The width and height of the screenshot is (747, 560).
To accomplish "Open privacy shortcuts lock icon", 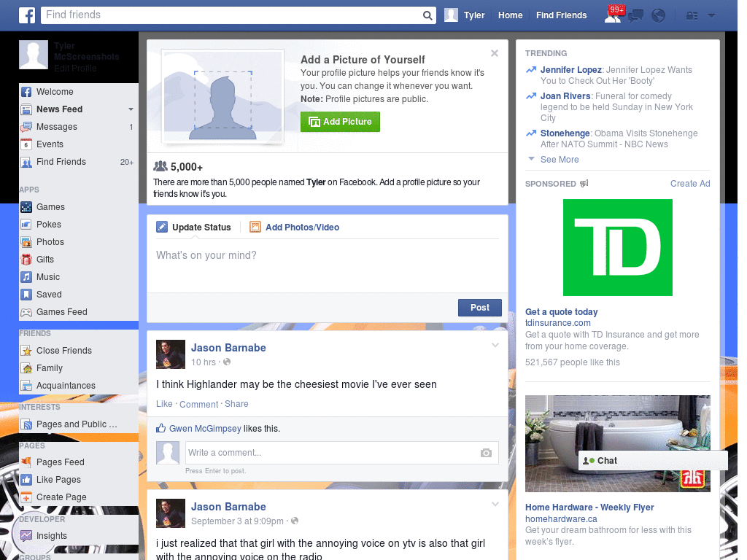I will 692,16.
